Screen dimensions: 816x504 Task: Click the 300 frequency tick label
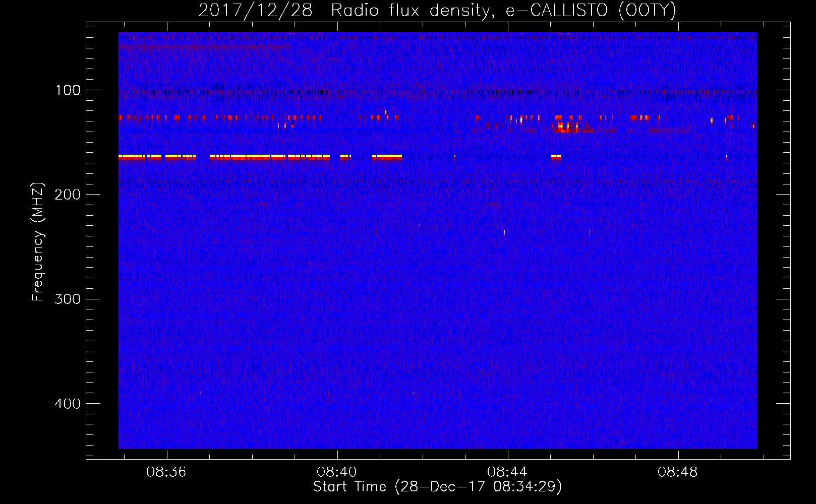pyautogui.click(x=68, y=299)
